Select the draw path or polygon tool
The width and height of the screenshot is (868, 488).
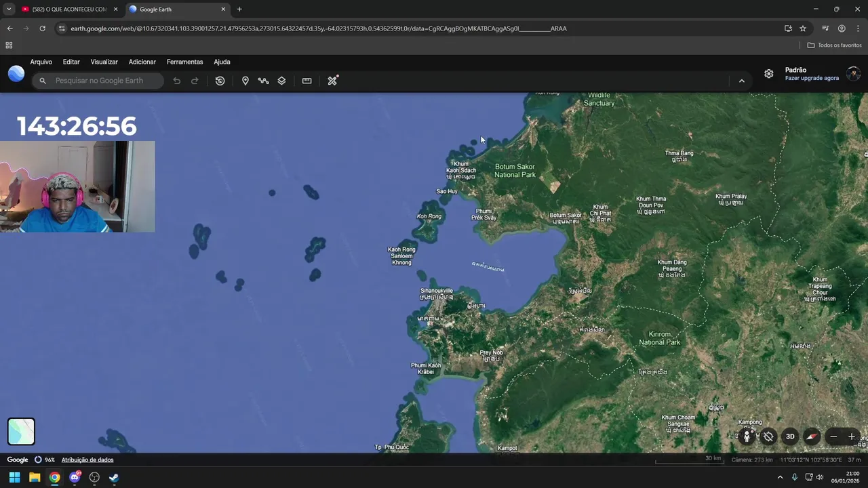[263, 81]
